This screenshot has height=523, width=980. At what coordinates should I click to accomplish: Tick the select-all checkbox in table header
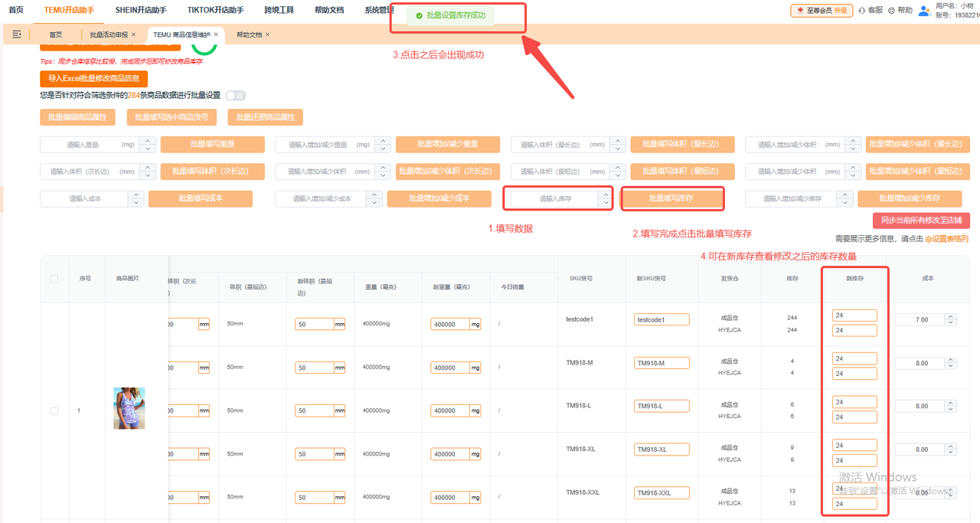[x=54, y=279]
